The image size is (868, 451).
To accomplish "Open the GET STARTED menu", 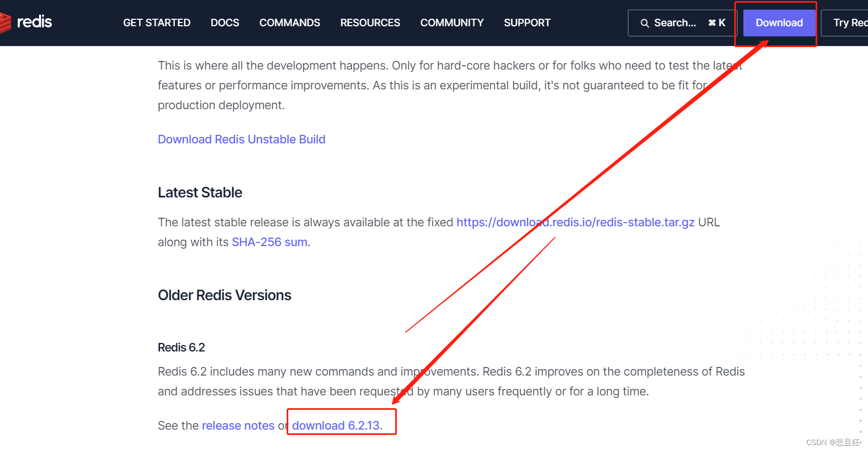I will [x=157, y=22].
